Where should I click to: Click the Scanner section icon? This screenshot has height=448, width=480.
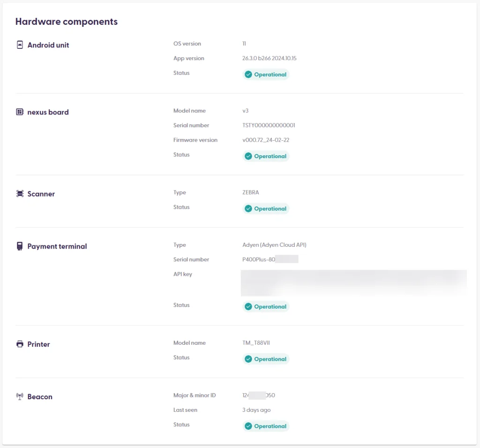(x=20, y=193)
